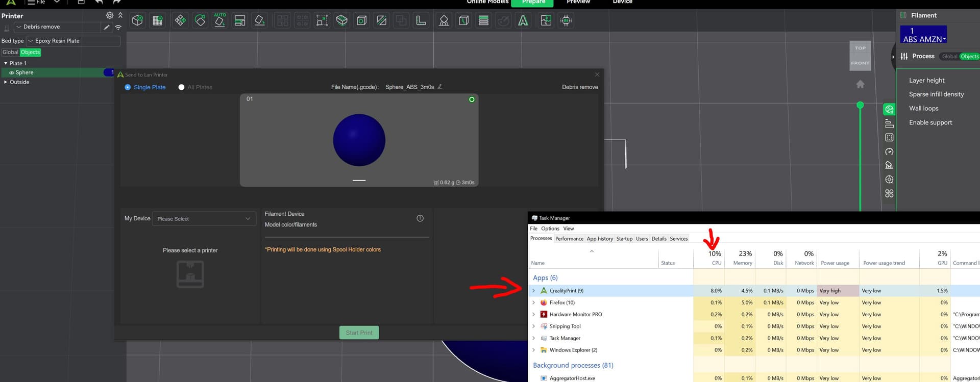Click the ABS AMZN filament color swatch

[x=923, y=35]
